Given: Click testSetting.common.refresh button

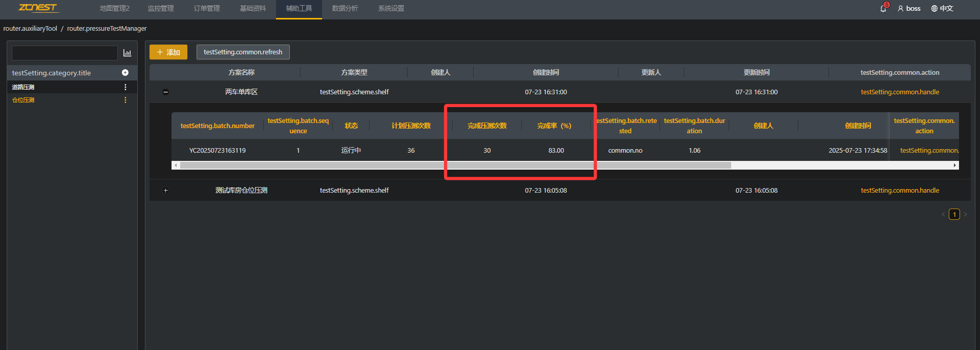Looking at the screenshot, I should tap(243, 52).
